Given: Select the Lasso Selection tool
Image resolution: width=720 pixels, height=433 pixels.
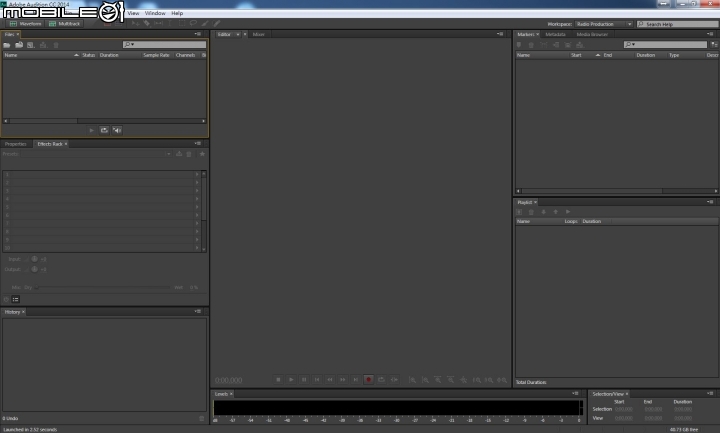Looking at the screenshot, I should 193,23.
